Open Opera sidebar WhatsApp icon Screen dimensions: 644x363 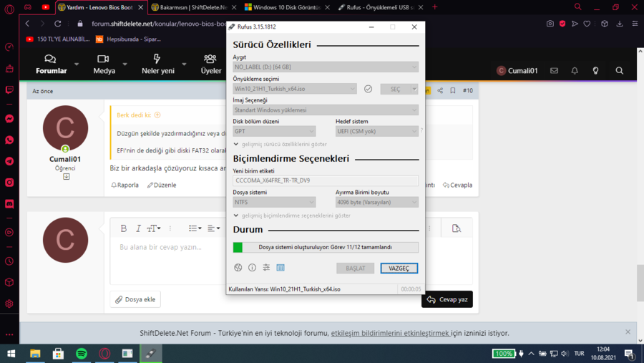9,140
